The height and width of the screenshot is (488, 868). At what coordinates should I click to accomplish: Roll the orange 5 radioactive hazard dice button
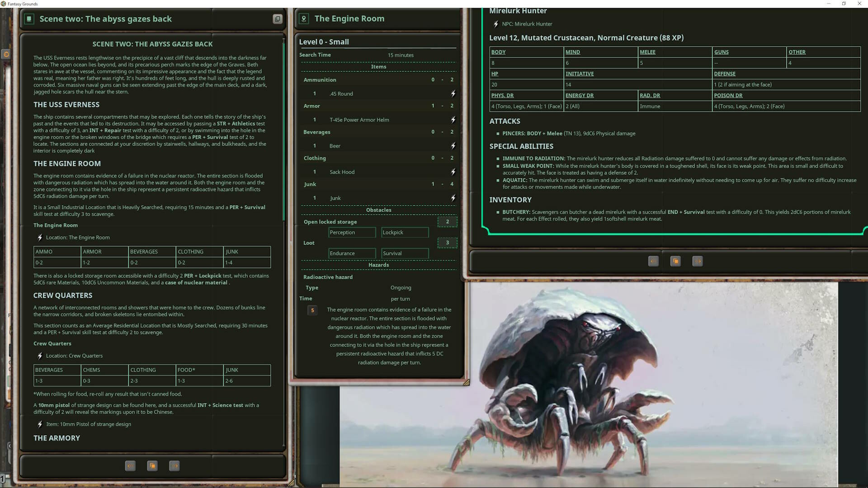pyautogui.click(x=312, y=310)
